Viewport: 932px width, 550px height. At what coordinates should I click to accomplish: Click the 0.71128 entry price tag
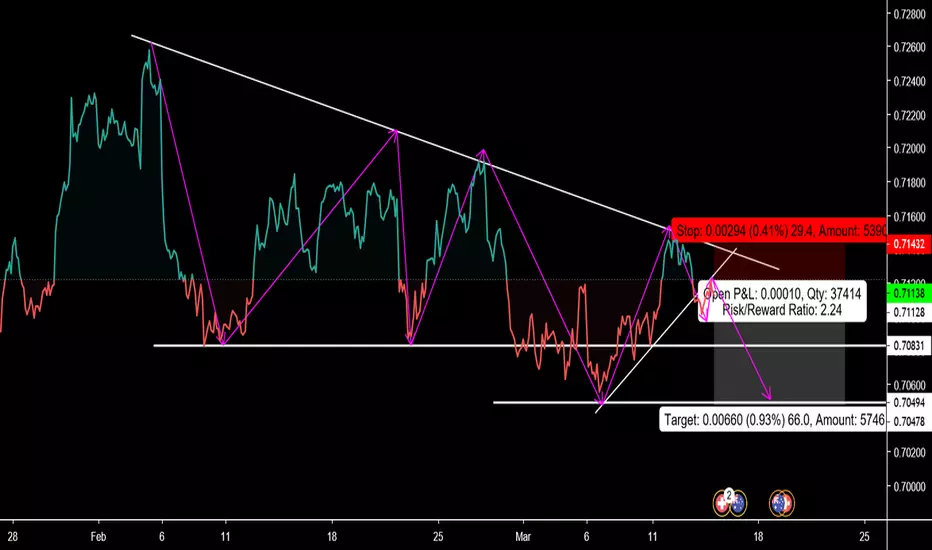909,313
